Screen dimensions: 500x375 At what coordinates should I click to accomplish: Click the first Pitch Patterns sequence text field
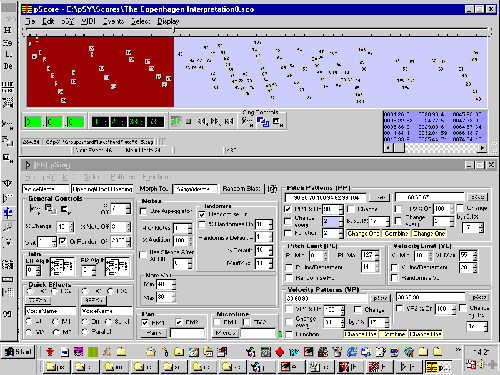326,198
